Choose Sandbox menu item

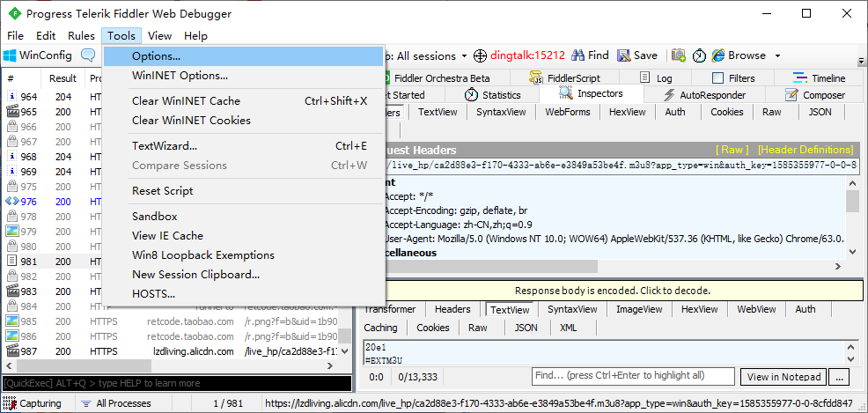[244, 217]
